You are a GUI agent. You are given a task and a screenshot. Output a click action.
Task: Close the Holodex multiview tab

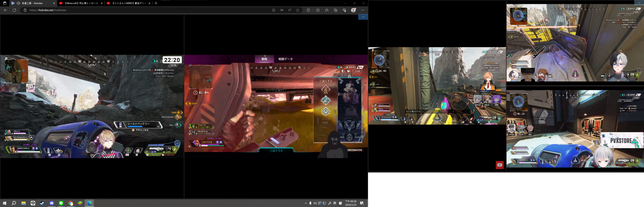pos(54,3)
